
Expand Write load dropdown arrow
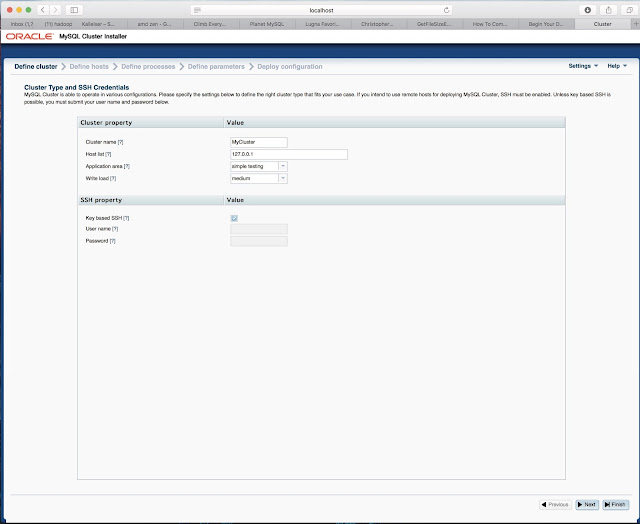click(x=283, y=178)
